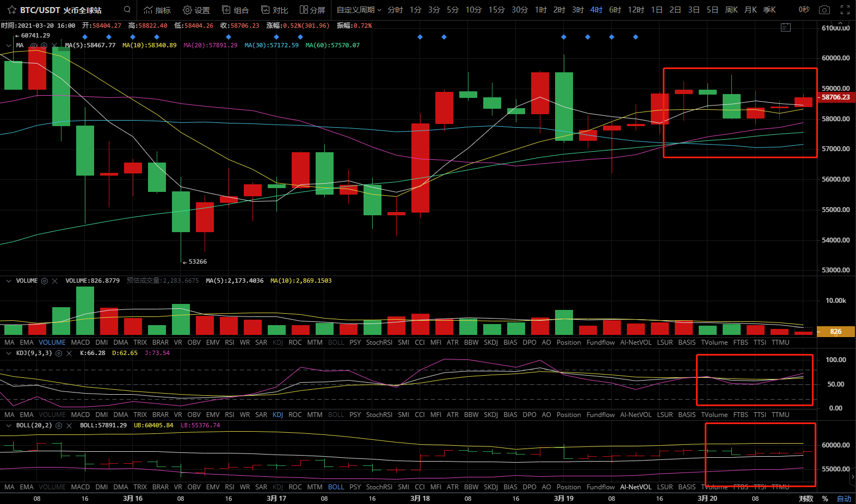
Task: Toggle MA indicator visibility eye
Action: tap(34, 46)
